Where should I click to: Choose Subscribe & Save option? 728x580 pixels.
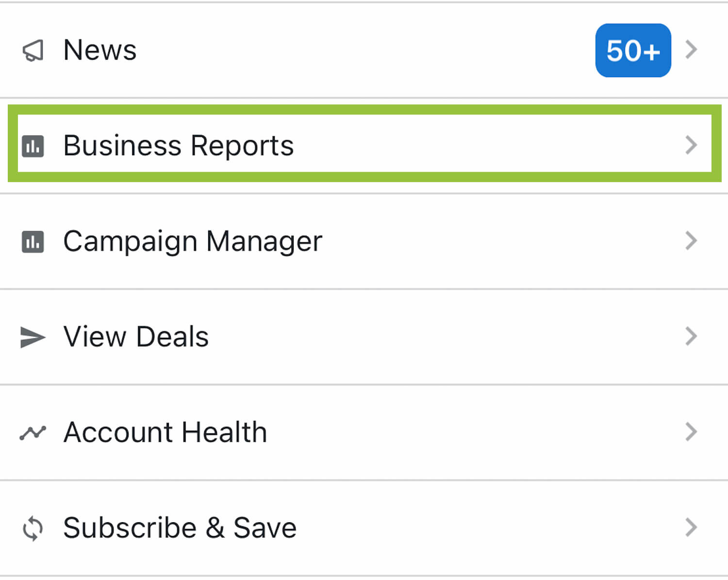pyautogui.click(x=180, y=528)
